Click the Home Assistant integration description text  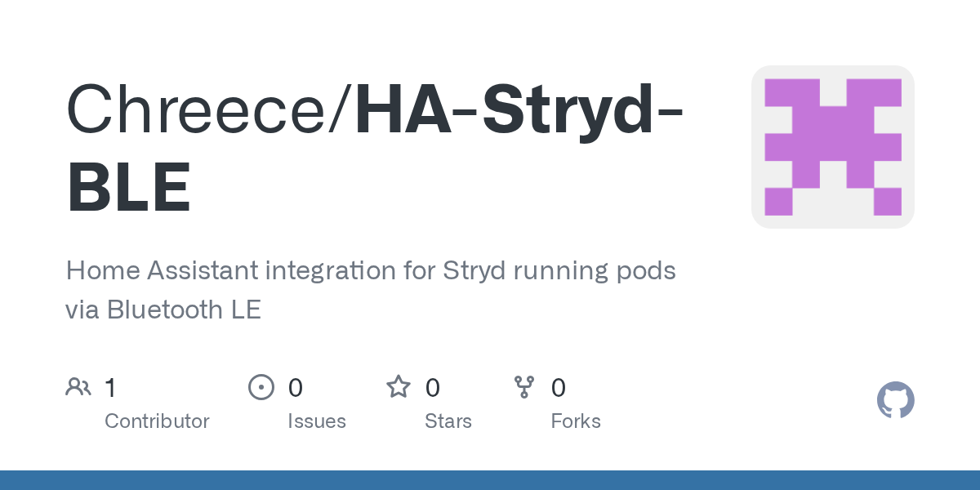coord(371,290)
